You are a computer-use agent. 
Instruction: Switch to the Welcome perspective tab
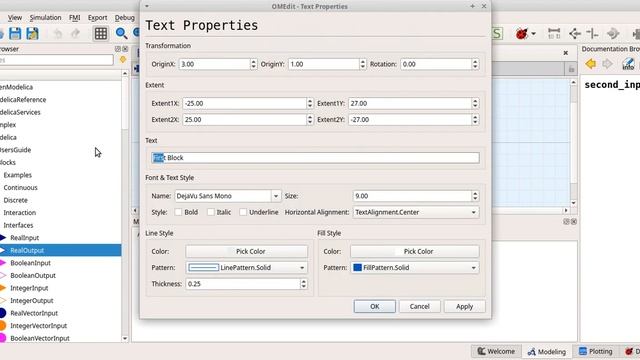[x=496, y=351]
